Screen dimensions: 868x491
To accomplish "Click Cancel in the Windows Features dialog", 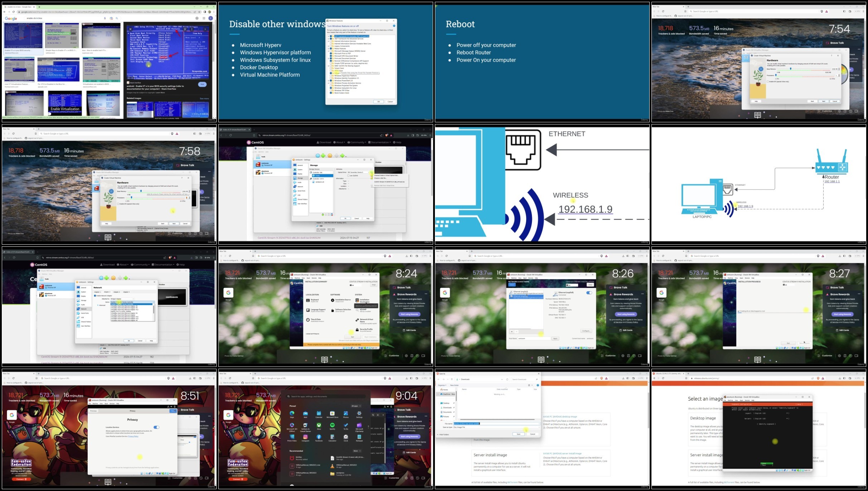I will [x=390, y=102].
